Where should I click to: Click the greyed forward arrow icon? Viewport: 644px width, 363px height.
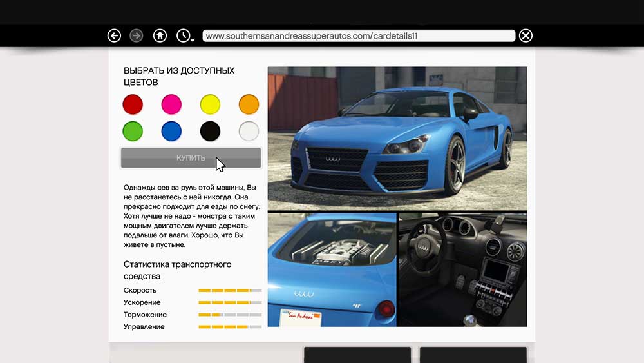(137, 35)
